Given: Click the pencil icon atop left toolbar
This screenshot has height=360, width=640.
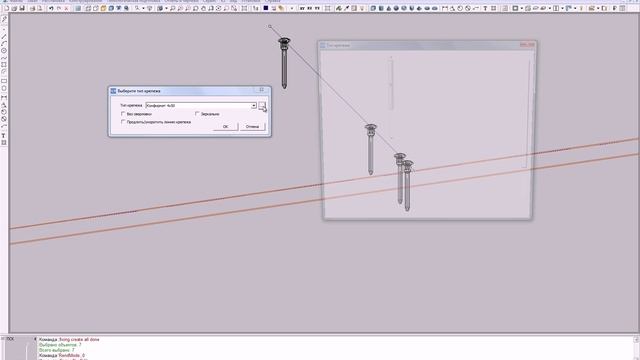Looking at the screenshot, I should pos(4,19).
